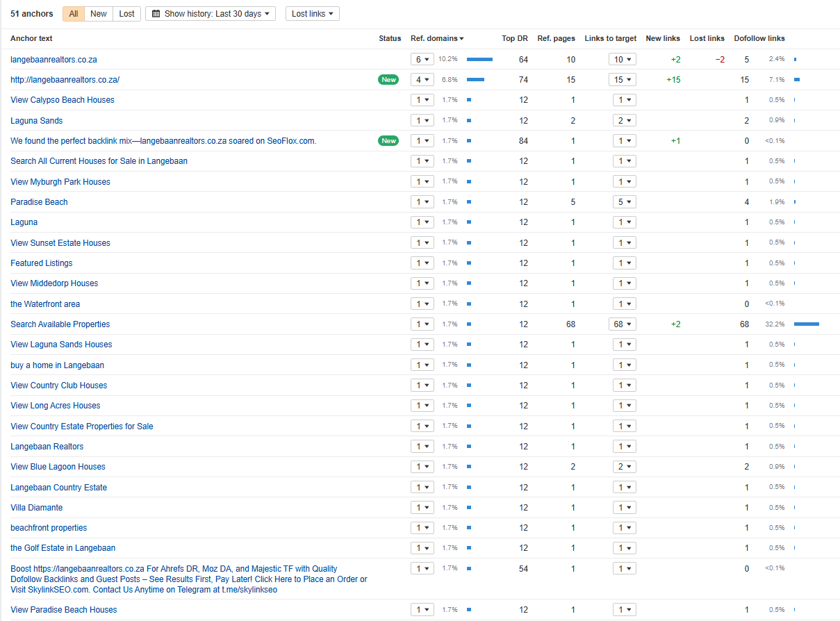Image resolution: width=840 pixels, height=621 pixels.
Task: Sort by the Top DR column header
Action: (515, 39)
